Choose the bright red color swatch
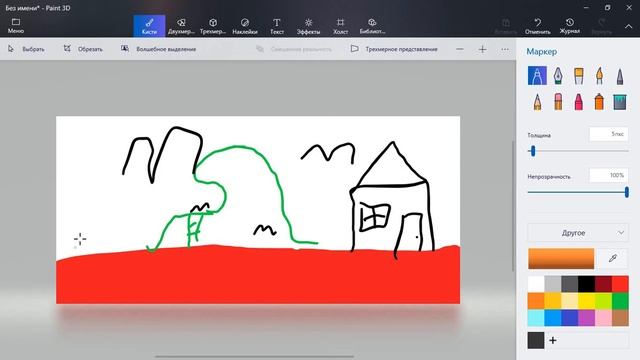 tap(620, 284)
